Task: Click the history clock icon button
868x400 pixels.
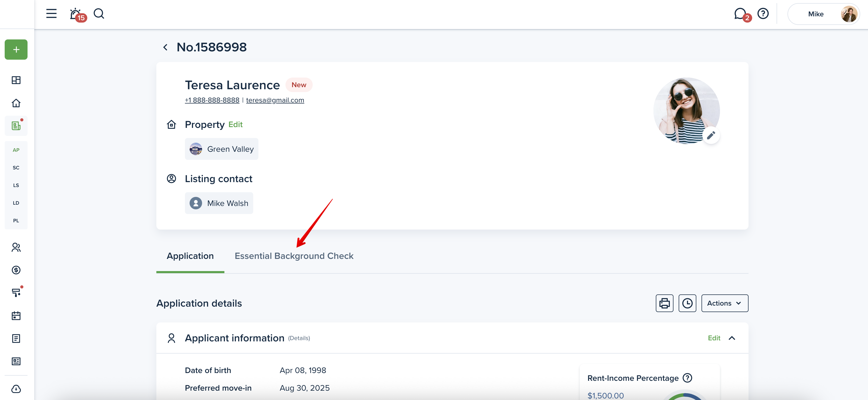Action: [x=687, y=304]
